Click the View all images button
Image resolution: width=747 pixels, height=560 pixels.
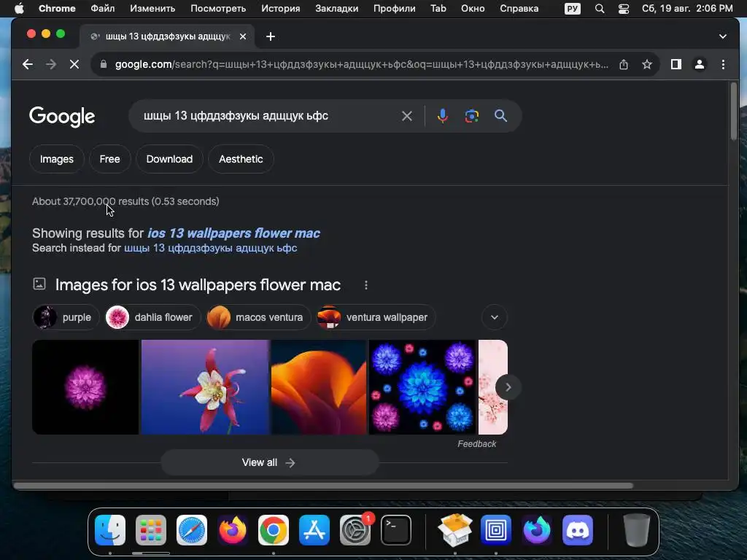point(270,462)
